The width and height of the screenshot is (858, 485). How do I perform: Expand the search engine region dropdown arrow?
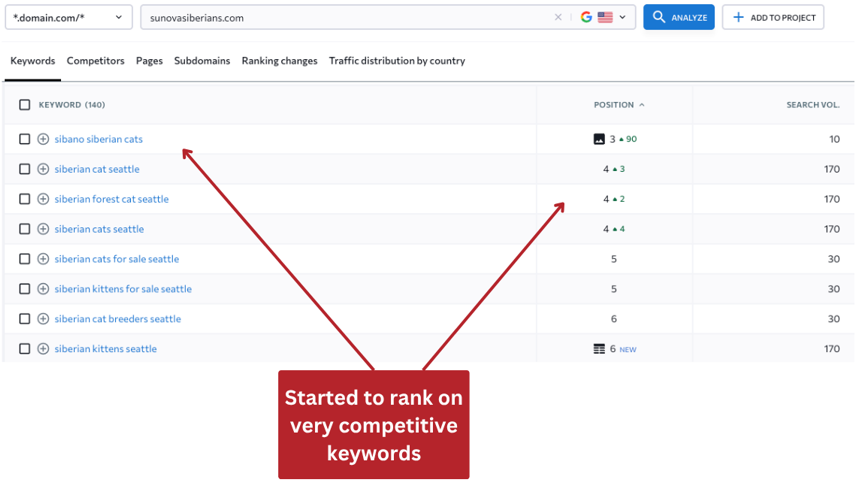[622, 18]
